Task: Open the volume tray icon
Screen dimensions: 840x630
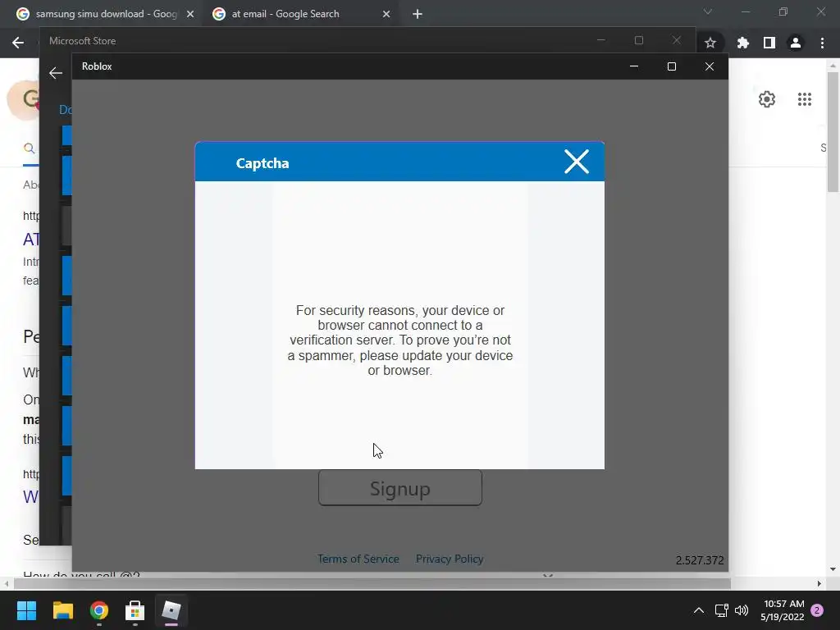Action: click(742, 610)
